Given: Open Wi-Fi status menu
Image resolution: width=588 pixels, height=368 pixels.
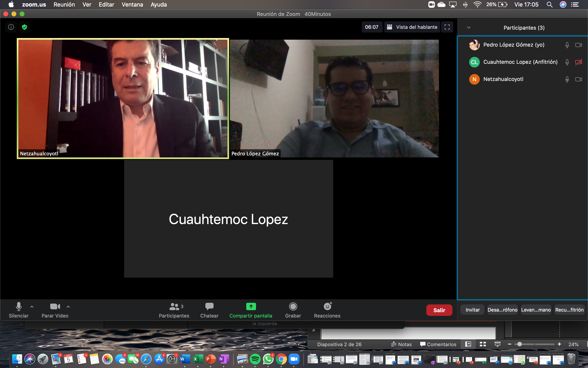Looking at the screenshot, I should tap(478, 5).
